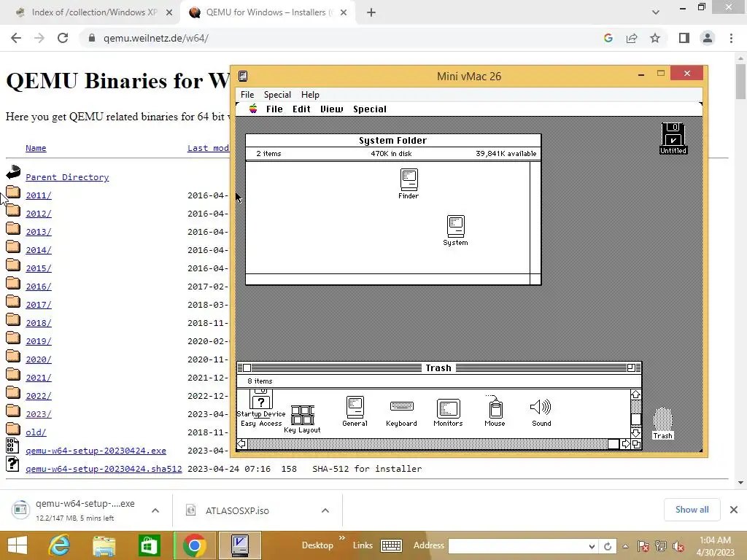
Task: Expand qemu-w64-setup download options chevron
Action: (x=155, y=510)
